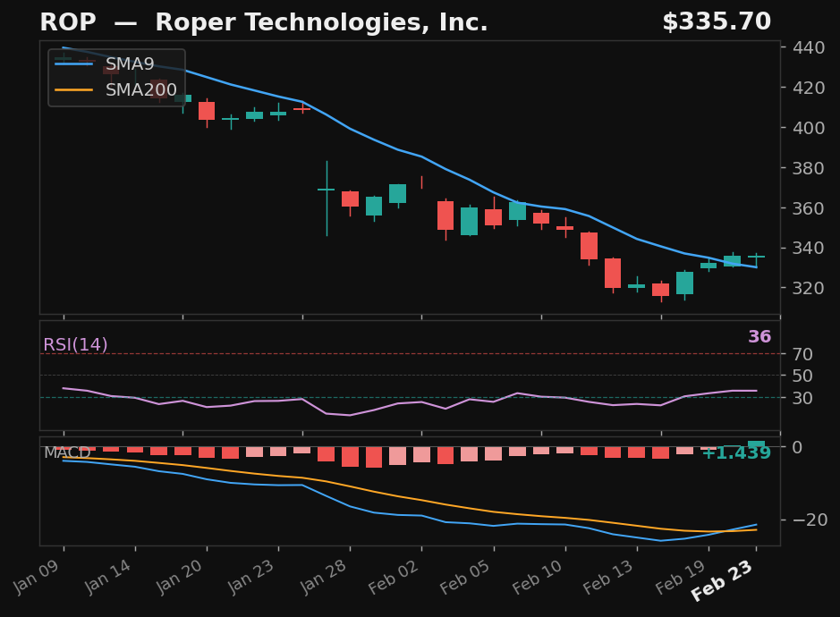Click the RSI value 36
Image resolution: width=840 pixels, height=617 pixels.
point(759,336)
